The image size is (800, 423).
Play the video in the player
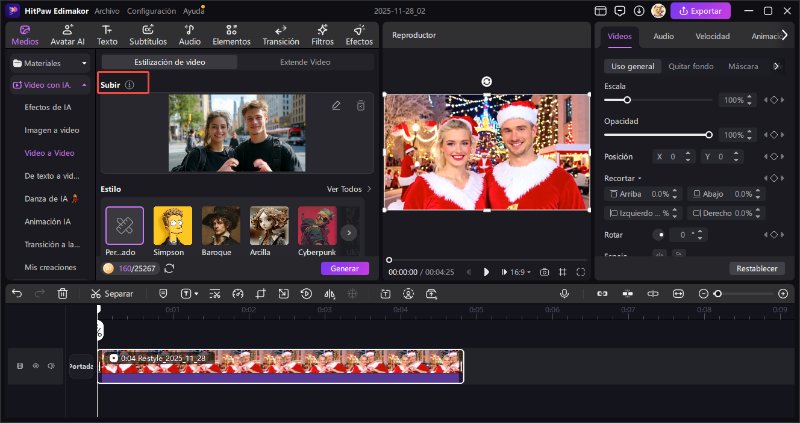pyautogui.click(x=486, y=272)
